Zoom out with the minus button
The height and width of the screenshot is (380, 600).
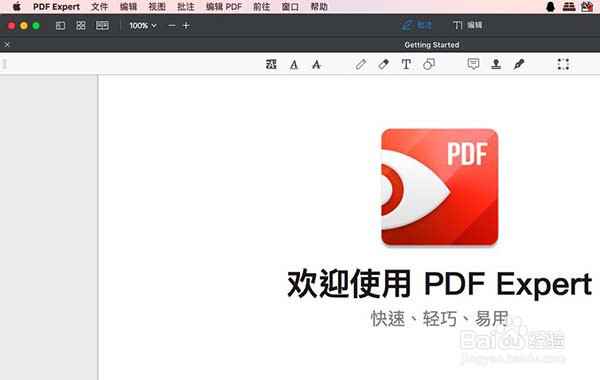(x=172, y=26)
